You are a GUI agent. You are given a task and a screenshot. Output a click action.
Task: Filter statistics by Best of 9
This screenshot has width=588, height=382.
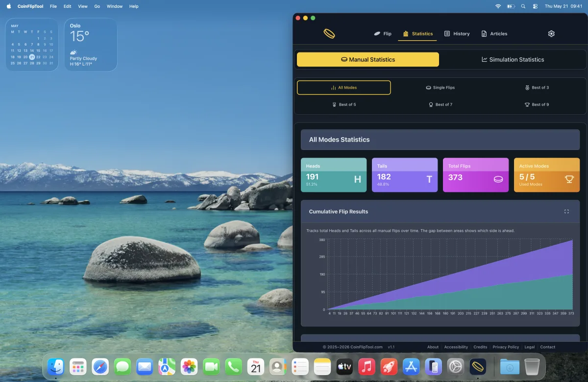click(537, 104)
